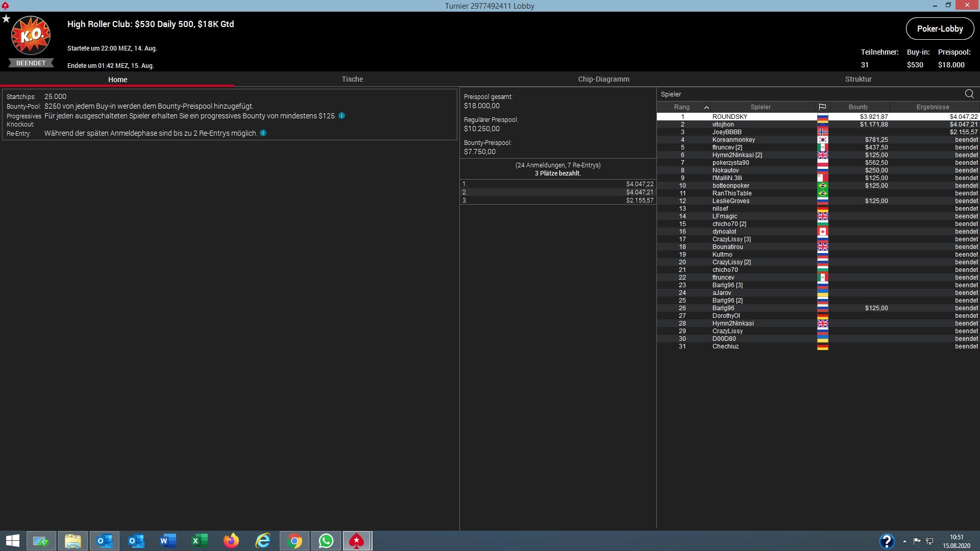Screen dimensions: 980x551
Task: Switch to the Tische tab
Action: pyautogui.click(x=352, y=79)
